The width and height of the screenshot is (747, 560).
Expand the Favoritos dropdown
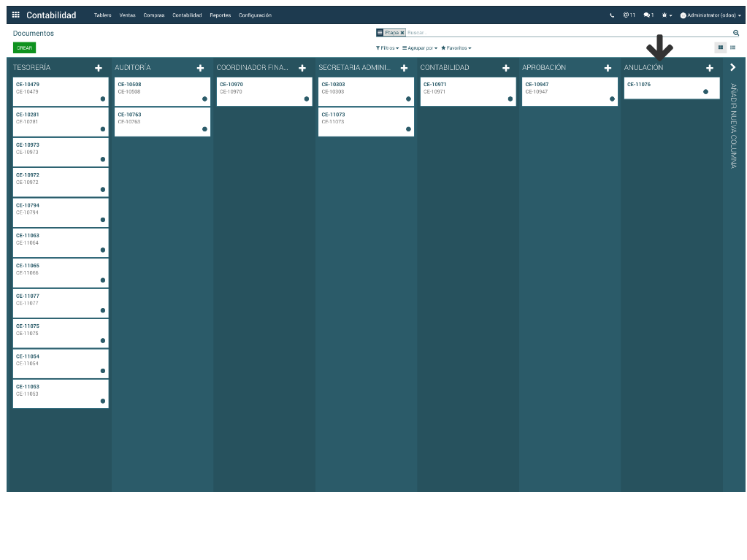(456, 48)
